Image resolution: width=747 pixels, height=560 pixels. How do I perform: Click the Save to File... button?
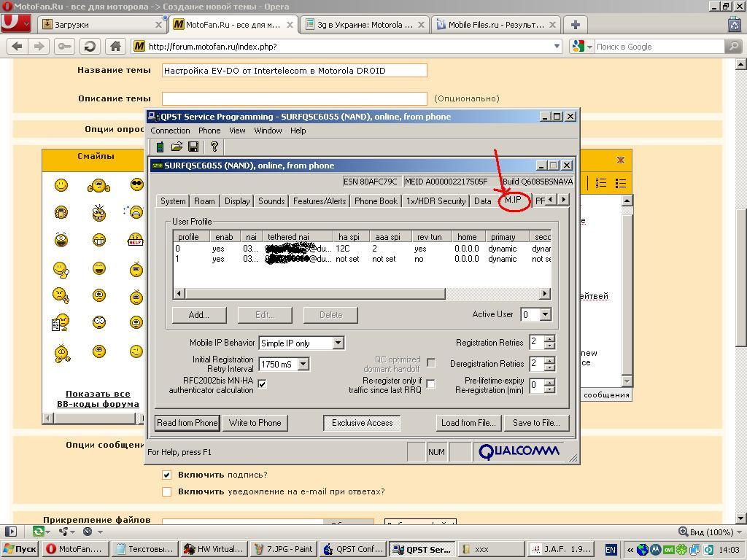click(536, 423)
